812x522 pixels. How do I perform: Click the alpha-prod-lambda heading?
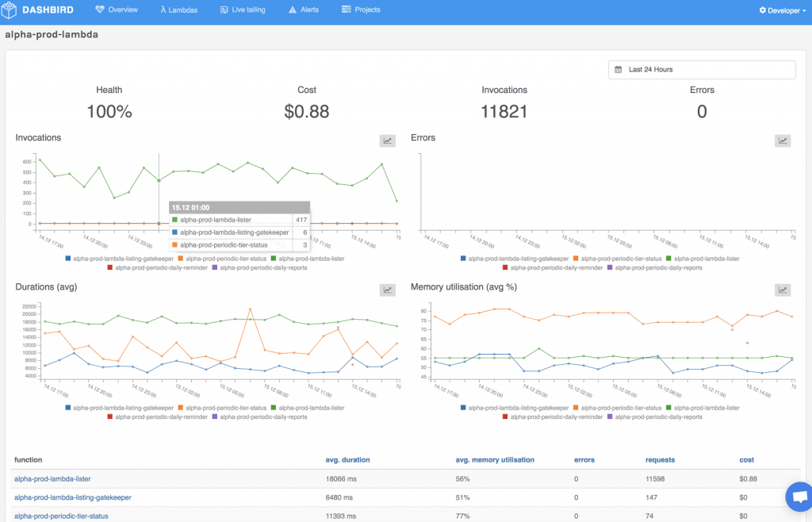click(52, 35)
